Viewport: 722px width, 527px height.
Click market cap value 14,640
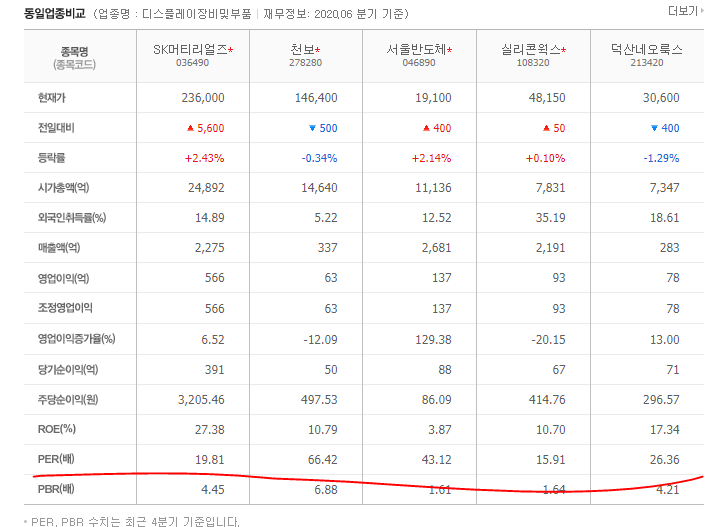(x=320, y=188)
